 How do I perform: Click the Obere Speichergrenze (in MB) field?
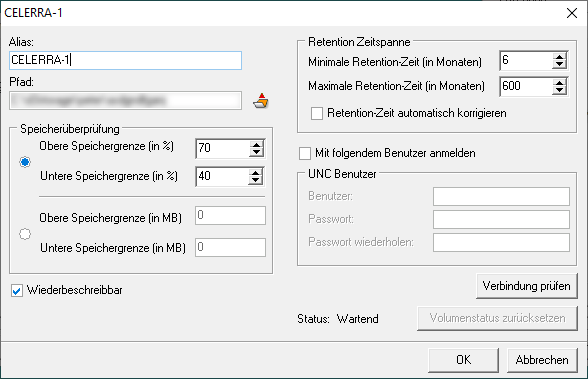point(230,216)
